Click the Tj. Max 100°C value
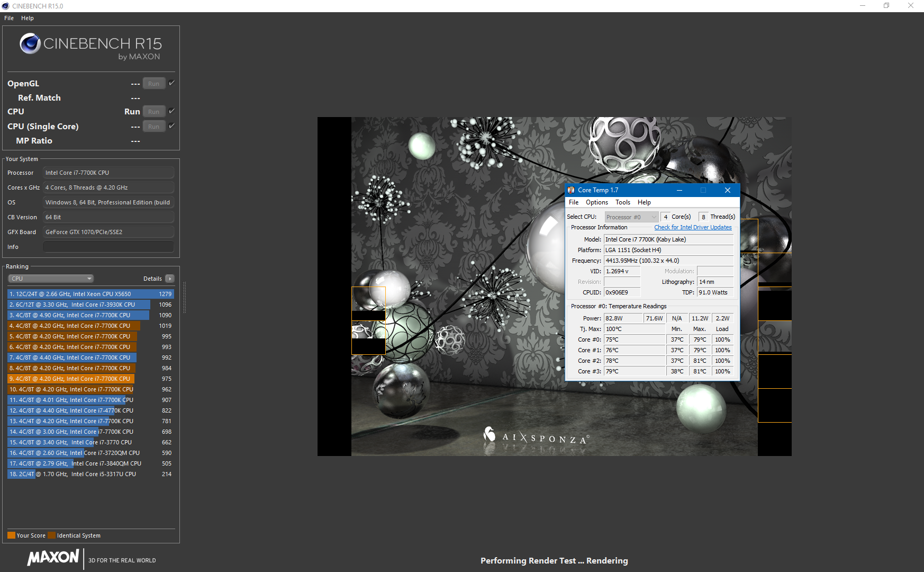Image resolution: width=924 pixels, height=572 pixels. click(x=635, y=329)
